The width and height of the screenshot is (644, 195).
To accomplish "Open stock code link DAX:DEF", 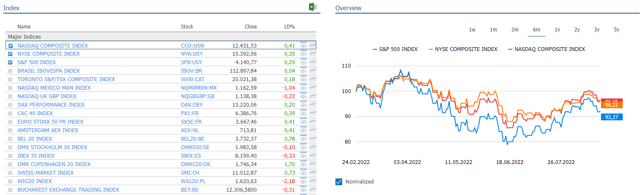I will (192, 105).
